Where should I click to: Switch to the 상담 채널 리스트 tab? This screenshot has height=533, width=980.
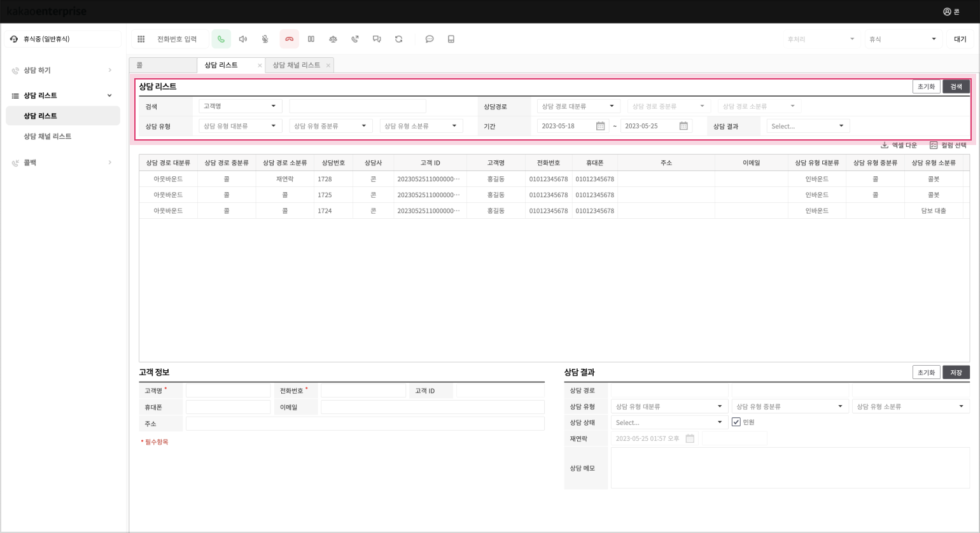(297, 65)
